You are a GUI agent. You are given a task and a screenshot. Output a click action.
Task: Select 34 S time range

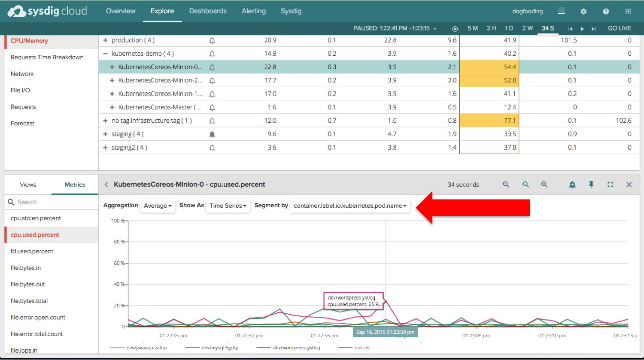(548, 28)
